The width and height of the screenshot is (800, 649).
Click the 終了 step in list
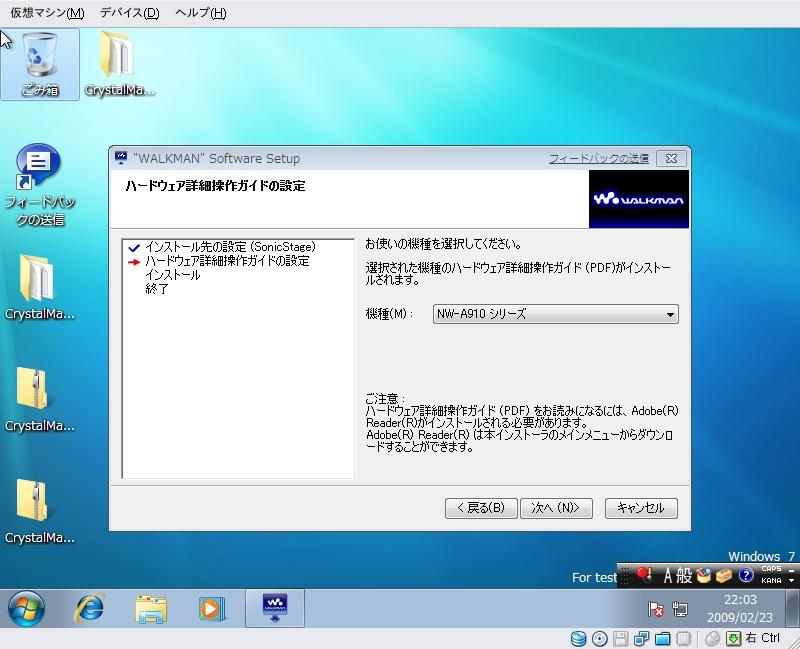157,289
